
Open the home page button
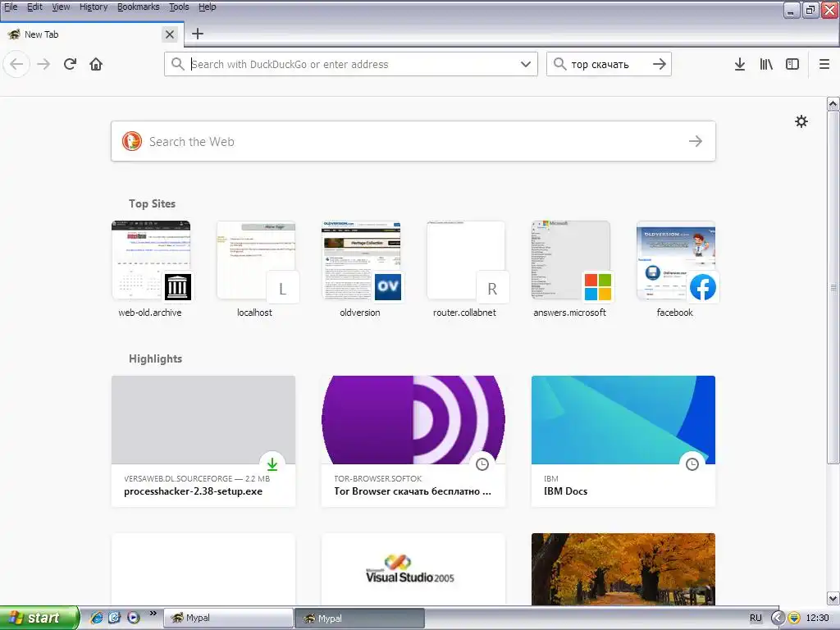pos(96,64)
